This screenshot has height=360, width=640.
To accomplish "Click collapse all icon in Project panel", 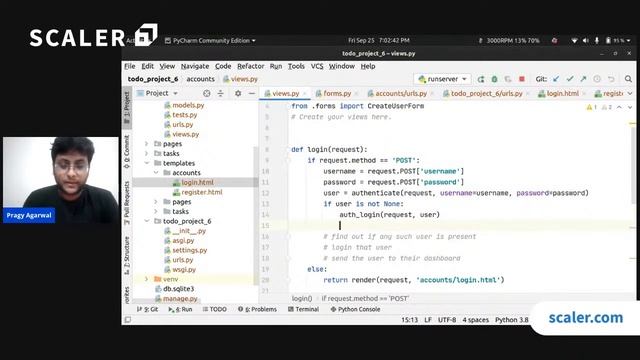I will [x=220, y=93].
